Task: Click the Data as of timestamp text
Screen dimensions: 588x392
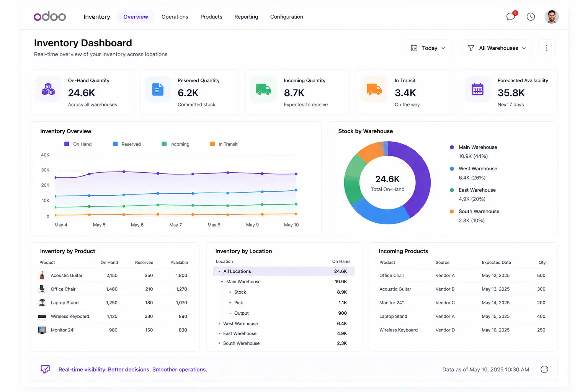Action: pyautogui.click(x=486, y=369)
